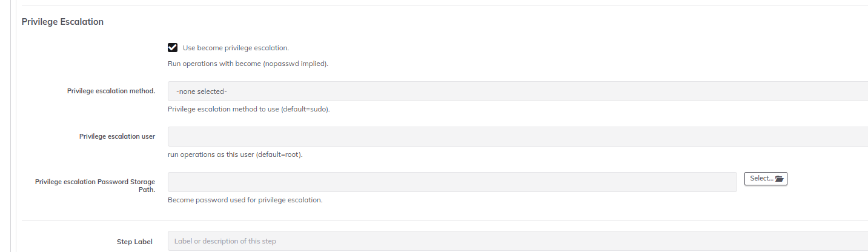Image resolution: width=868 pixels, height=252 pixels.
Task: Click the Select... storage path button
Action: click(x=766, y=179)
